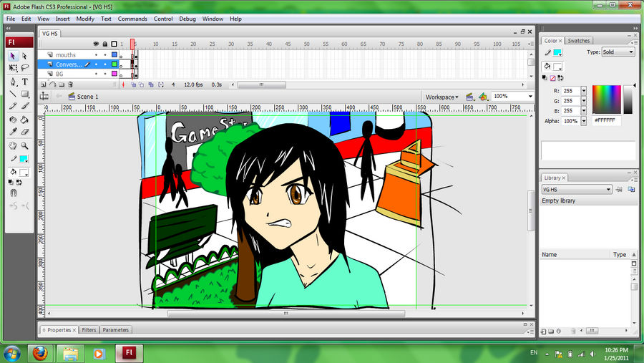This screenshot has width=644, height=363.
Task: Select the Text tool
Action: [24, 82]
